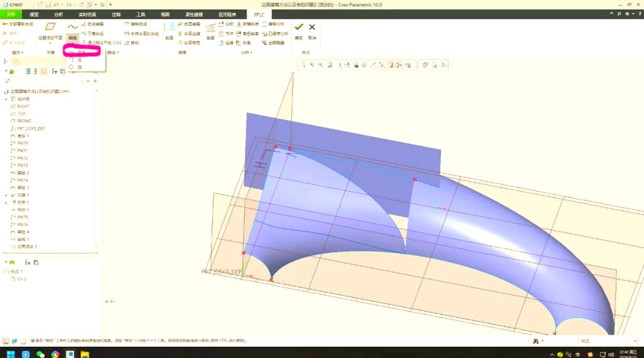The image size is (644, 358).
Task: Click the Repaint icon in graphics toolbar
Action: click(330, 65)
